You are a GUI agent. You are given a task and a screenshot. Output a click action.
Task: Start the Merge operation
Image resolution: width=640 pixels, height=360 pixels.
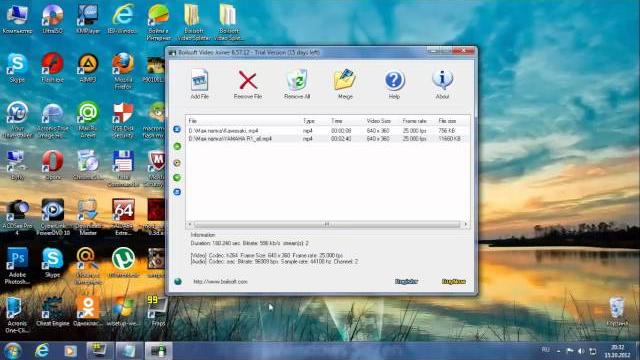click(x=345, y=80)
